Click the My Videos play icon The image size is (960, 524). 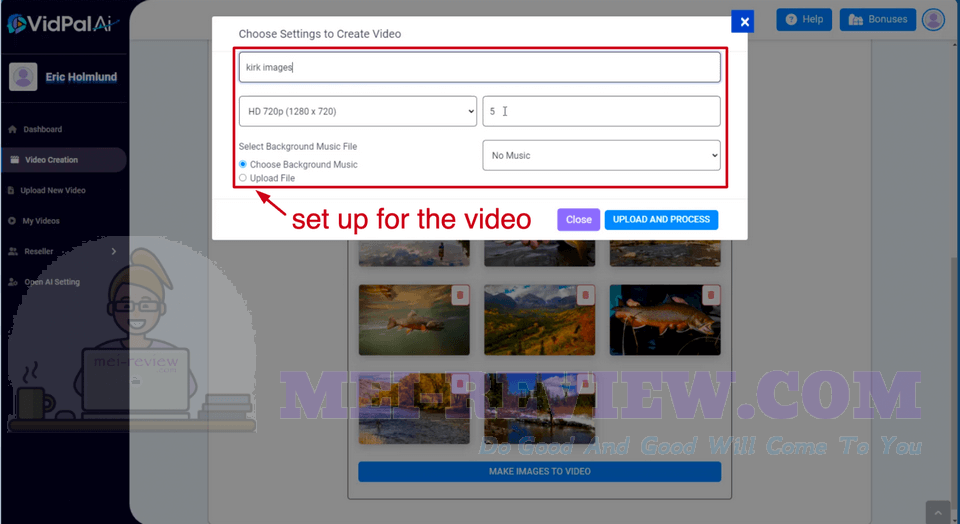[12, 221]
